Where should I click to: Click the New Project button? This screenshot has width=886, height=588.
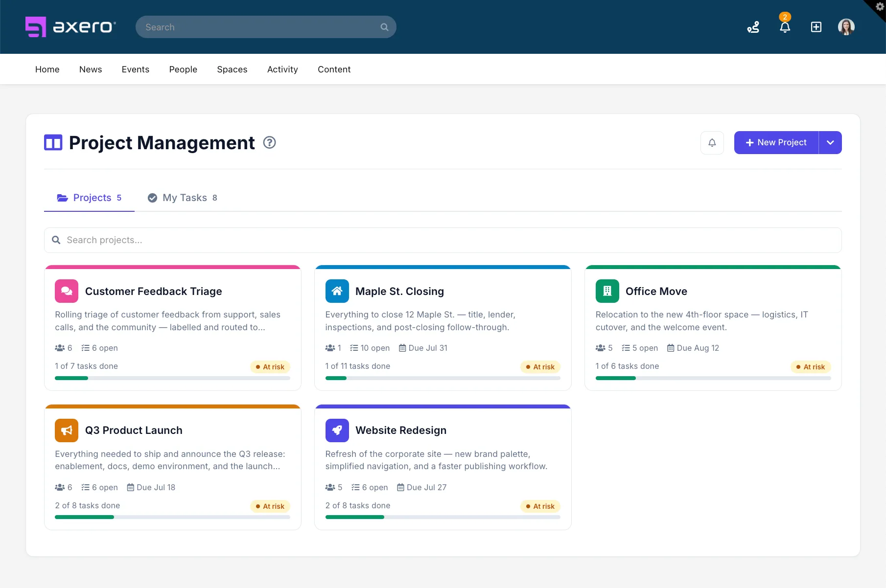[776, 143]
